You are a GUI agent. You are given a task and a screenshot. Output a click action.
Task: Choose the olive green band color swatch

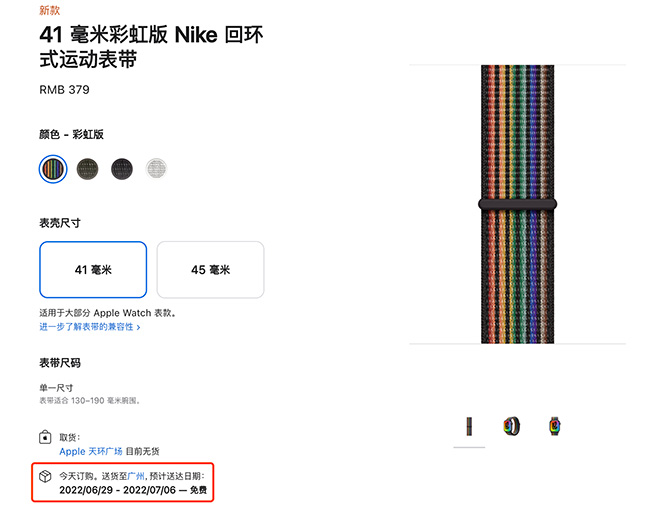click(x=88, y=168)
